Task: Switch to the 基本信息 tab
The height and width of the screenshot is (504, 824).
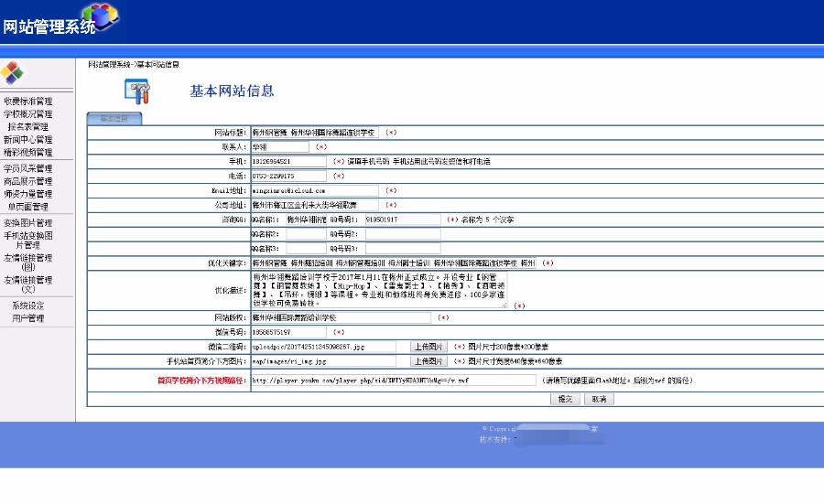Action: [x=114, y=119]
